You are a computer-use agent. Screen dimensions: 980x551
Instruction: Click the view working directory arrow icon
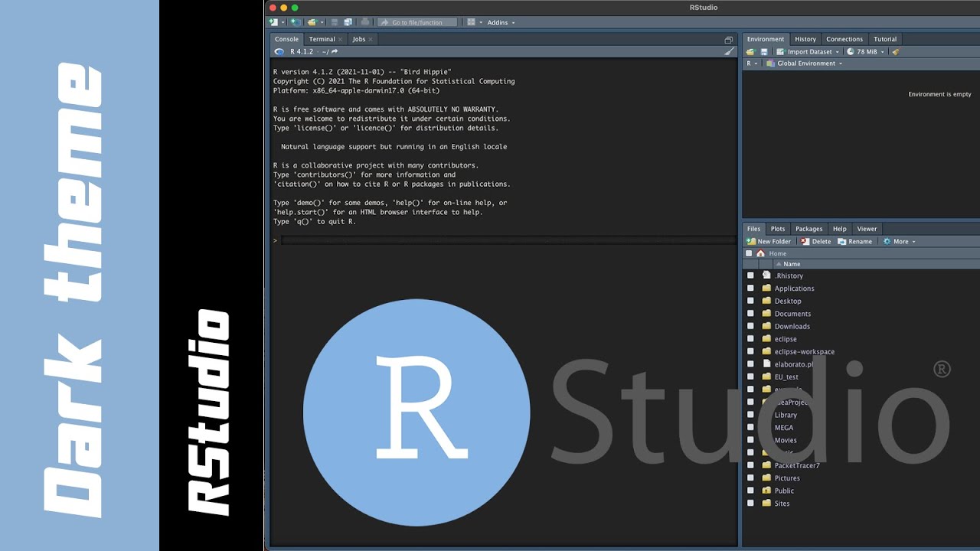point(335,51)
